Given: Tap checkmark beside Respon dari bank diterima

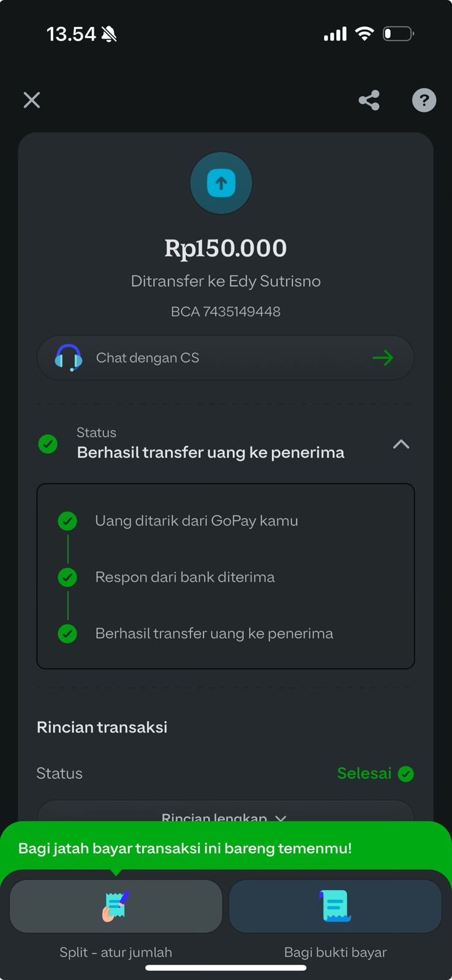Looking at the screenshot, I should (67, 578).
